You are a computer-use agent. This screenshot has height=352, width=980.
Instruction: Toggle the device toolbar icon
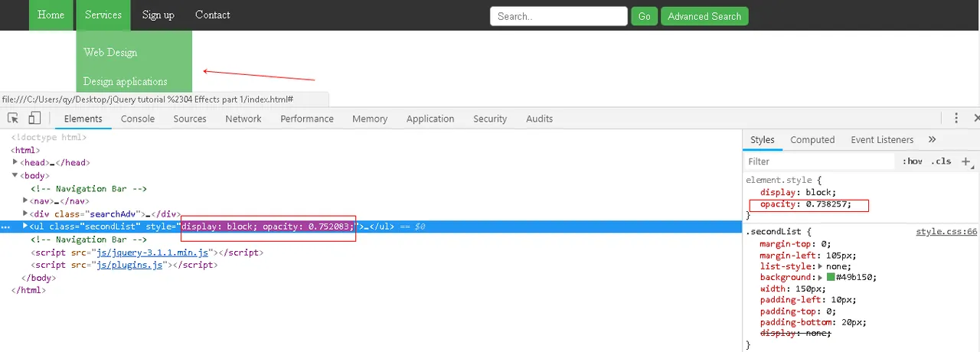click(34, 119)
